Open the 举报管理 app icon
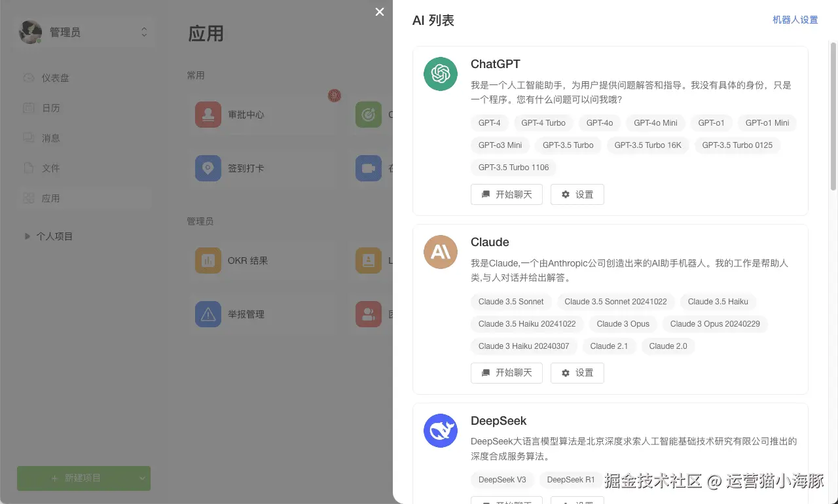 [208, 314]
